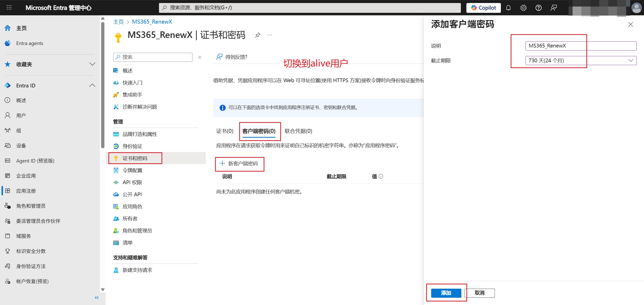644x305 pixels.
Task: Expand the 收藏夹 section chevron
Action: [x=92, y=64]
